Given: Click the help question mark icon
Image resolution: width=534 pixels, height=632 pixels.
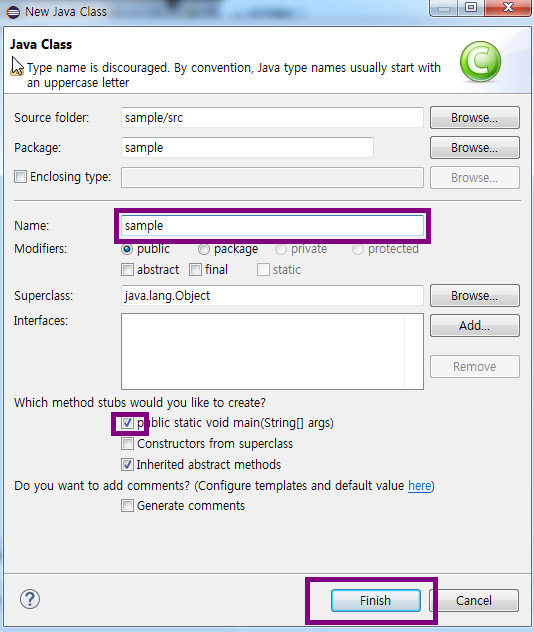Looking at the screenshot, I should click(x=30, y=599).
